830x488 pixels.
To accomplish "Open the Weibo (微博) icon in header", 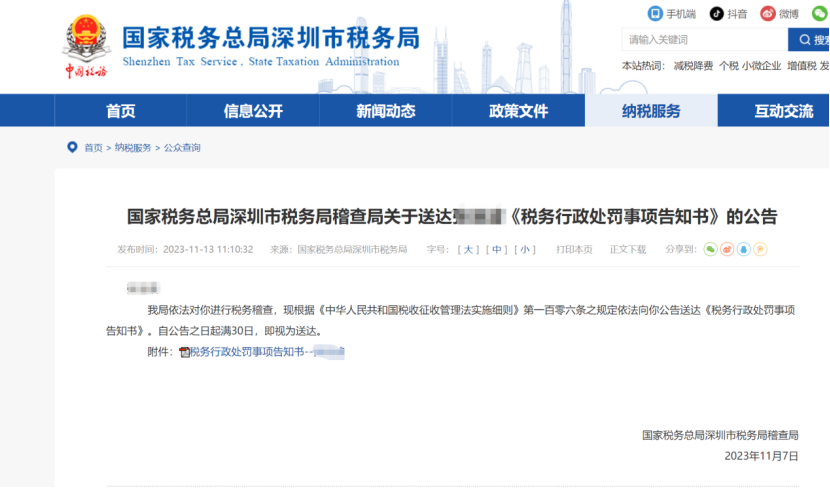I will (x=768, y=13).
